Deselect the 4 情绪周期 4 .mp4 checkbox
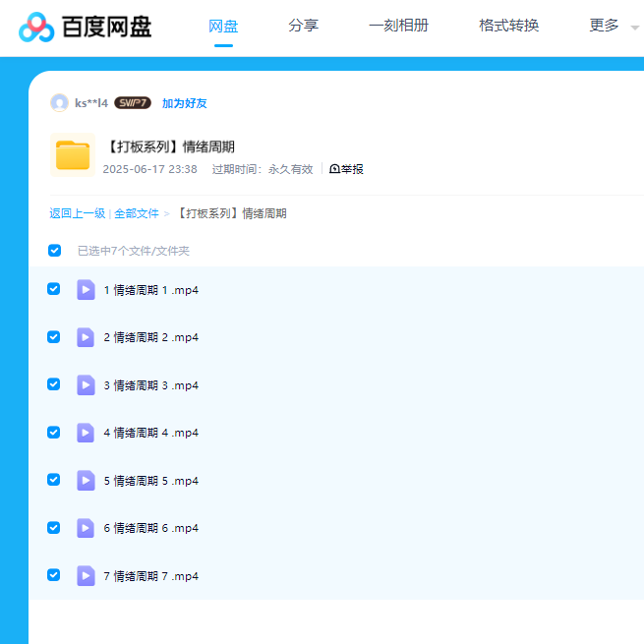This screenshot has height=644, width=644. 54,432
